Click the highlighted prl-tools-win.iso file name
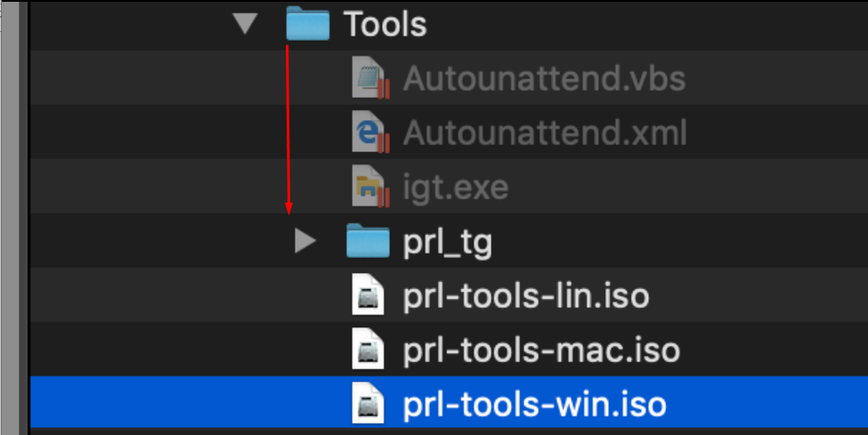868x435 pixels. point(534,405)
